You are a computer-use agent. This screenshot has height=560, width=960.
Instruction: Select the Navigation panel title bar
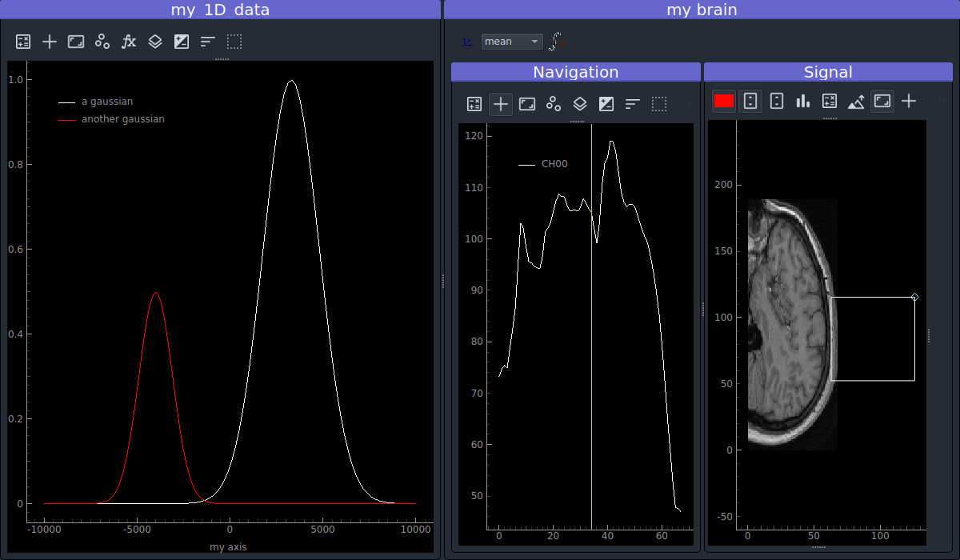coord(576,72)
